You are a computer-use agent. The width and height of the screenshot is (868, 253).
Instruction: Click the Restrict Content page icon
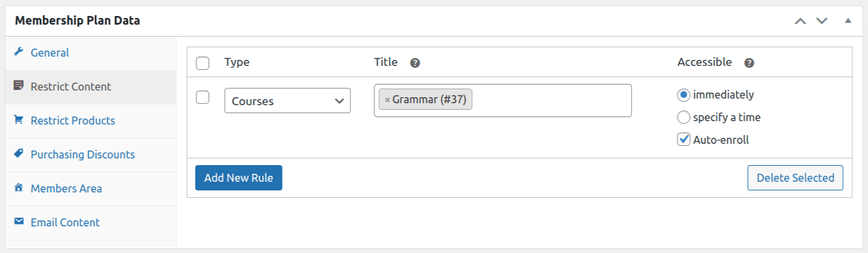[19, 86]
